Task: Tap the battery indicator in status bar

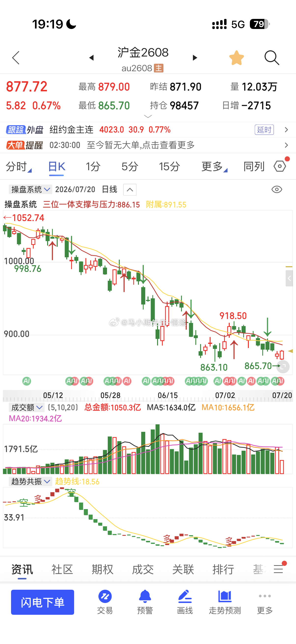Action: 260,24
